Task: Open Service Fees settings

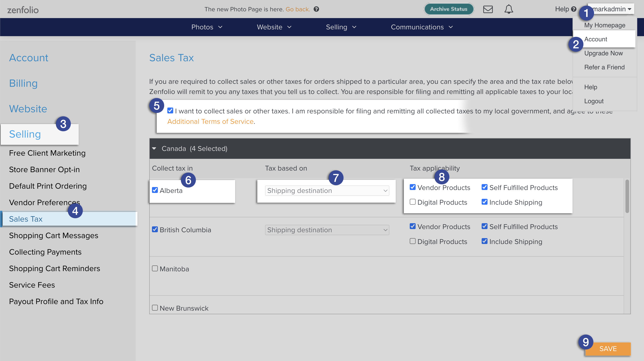Action: tap(32, 285)
